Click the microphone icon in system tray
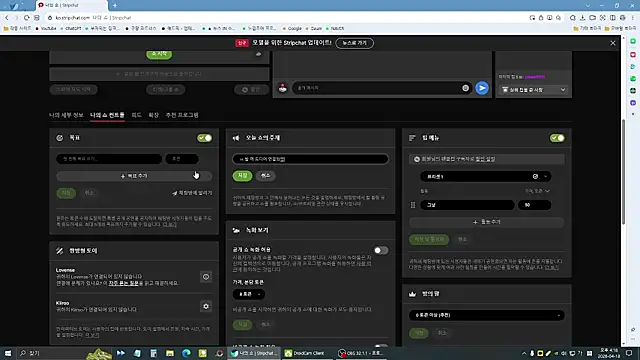Viewport: 640px width, 360px height. click(532, 353)
